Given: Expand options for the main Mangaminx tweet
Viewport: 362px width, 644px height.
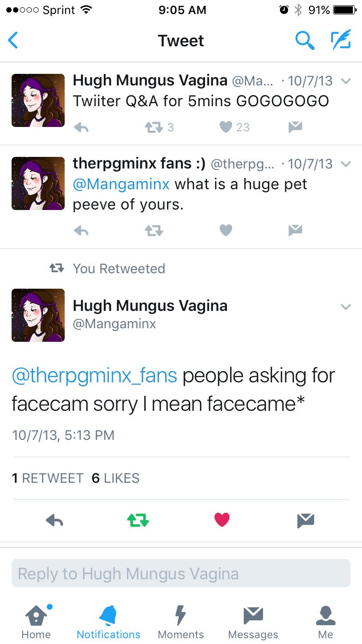Looking at the screenshot, I should [x=346, y=306].
